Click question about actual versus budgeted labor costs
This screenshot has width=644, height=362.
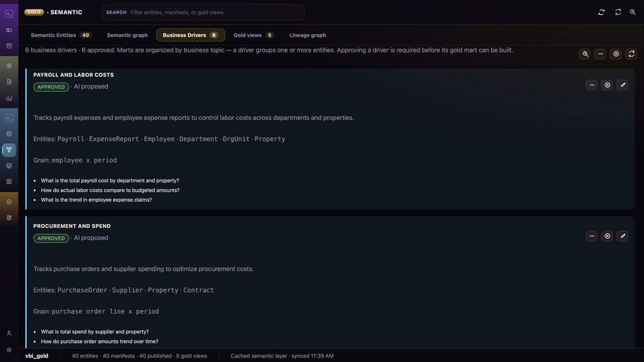(x=110, y=190)
